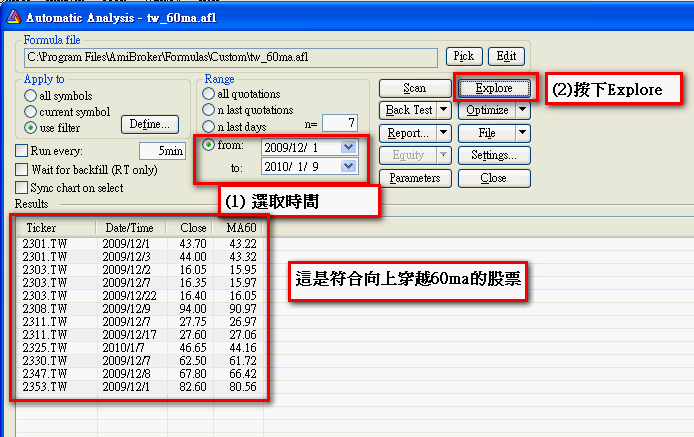This screenshot has width=694, height=437.
Task: Open the Settings... dialog
Action: pos(494,155)
